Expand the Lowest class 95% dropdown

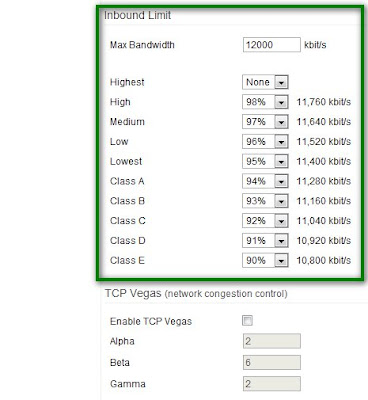265,161
